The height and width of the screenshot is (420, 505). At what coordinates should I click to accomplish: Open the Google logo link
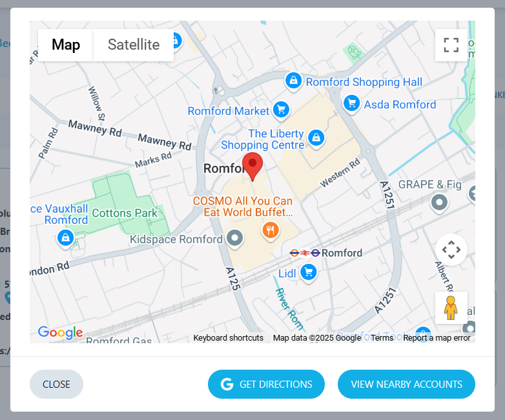(60, 332)
